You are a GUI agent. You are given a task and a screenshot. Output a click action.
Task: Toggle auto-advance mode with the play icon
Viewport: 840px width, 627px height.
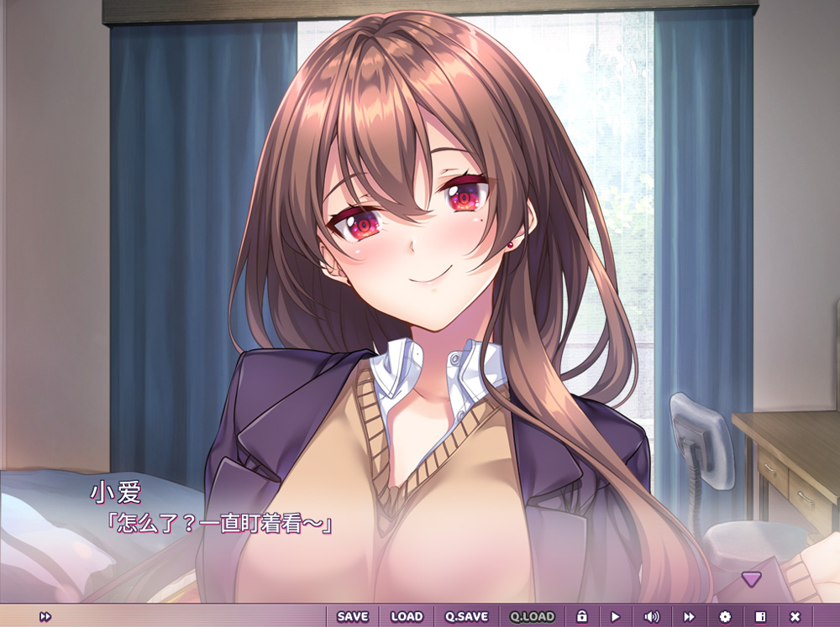tap(616, 615)
